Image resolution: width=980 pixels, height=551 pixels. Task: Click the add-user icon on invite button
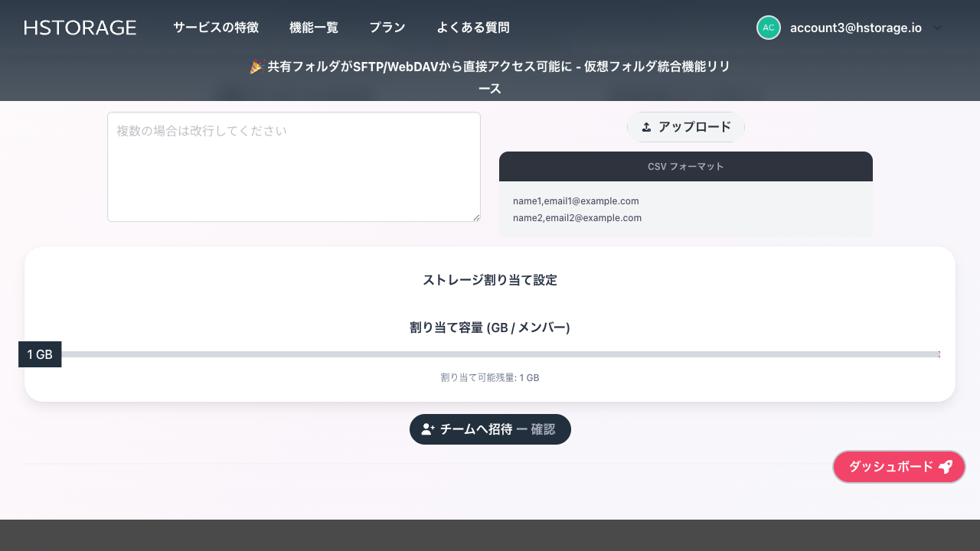428,429
